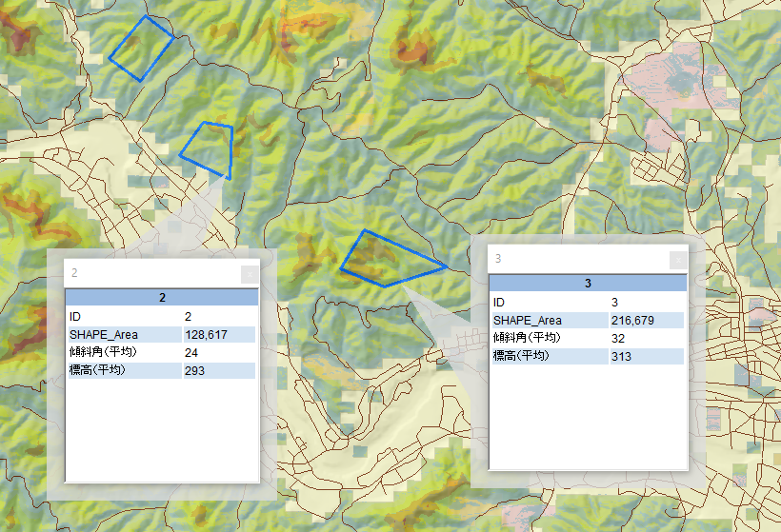Click the blue header row labeled 3
781x532 pixels.
[588, 284]
